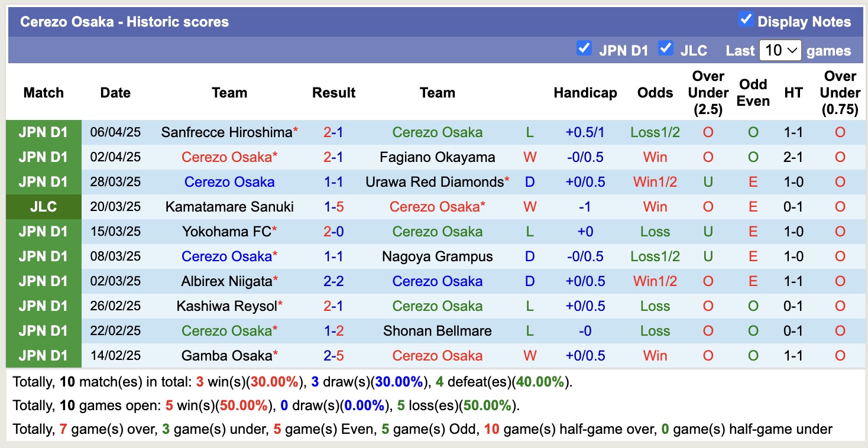Uncheck the JPN D1 league filter
This screenshot has height=448, width=868.
(584, 50)
